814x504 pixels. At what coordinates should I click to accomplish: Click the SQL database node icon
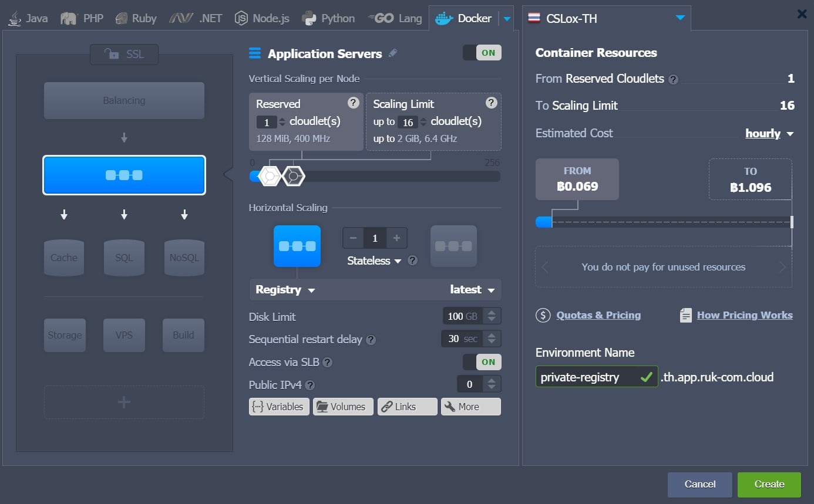tap(124, 258)
